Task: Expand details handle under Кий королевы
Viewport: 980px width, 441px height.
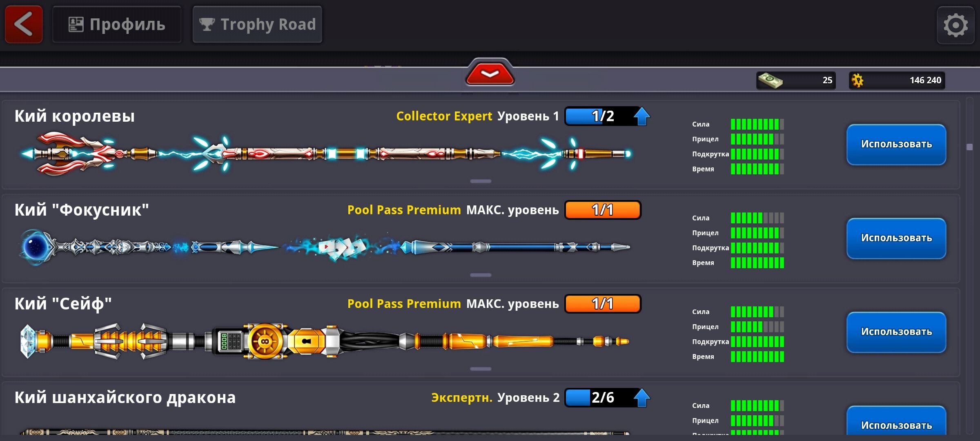Action: click(x=481, y=181)
